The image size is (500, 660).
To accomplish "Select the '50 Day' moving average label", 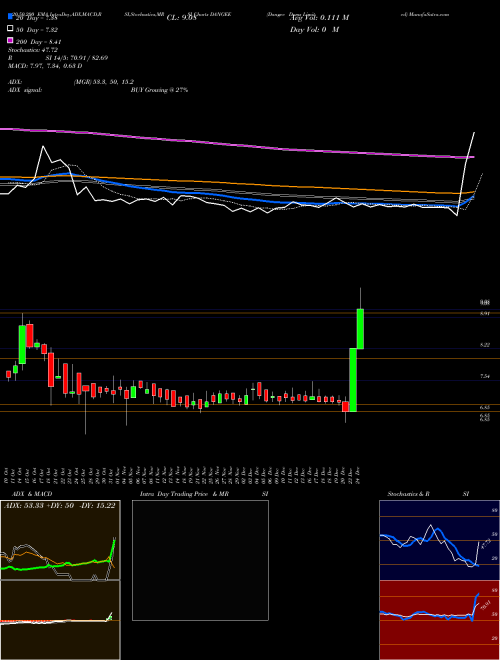I will click(x=37, y=30).
